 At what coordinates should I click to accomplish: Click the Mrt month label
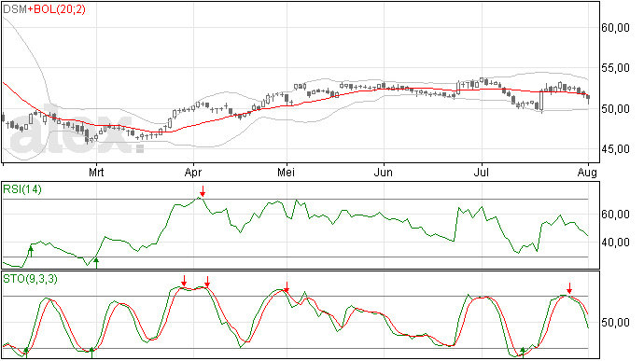(96, 173)
